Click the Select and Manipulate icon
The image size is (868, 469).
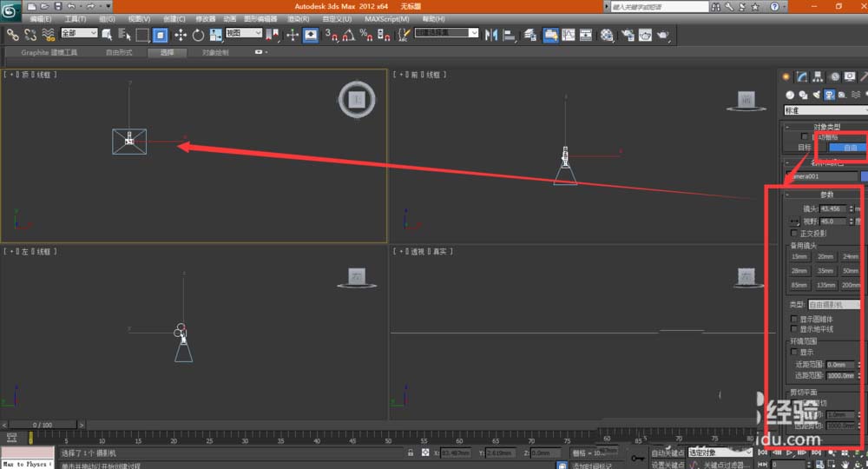pyautogui.click(x=293, y=35)
